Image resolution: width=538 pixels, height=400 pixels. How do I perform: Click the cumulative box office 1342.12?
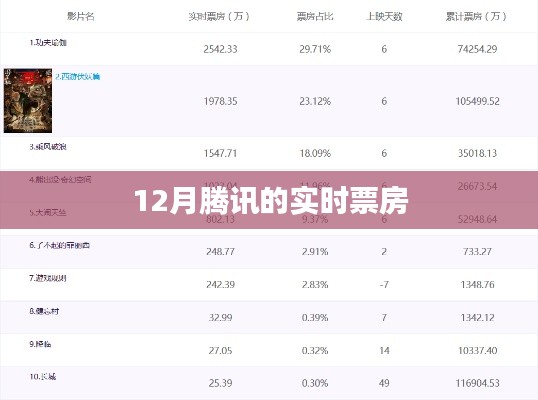coord(477,317)
